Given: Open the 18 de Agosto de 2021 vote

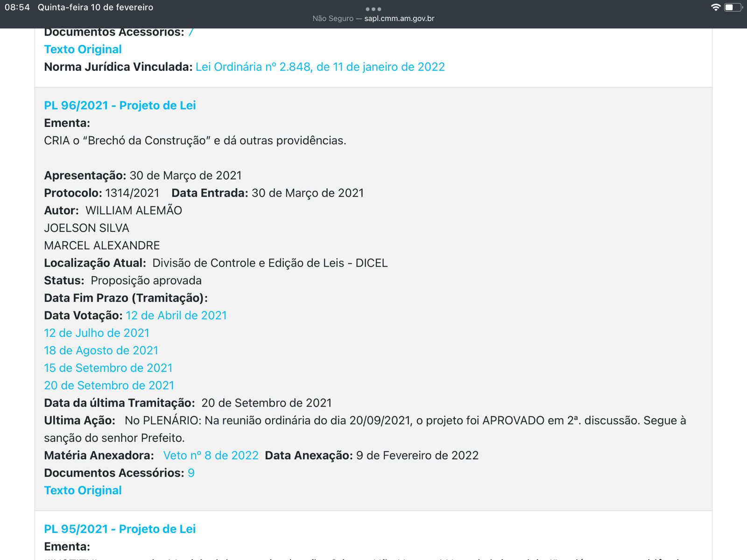Looking at the screenshot, I should click(x=101, y=350).
